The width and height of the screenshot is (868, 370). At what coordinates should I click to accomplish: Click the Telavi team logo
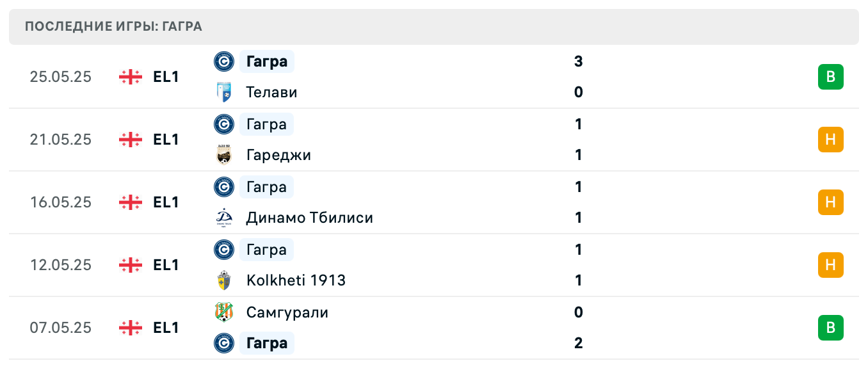pyautogui.click(x=223, y=92)
